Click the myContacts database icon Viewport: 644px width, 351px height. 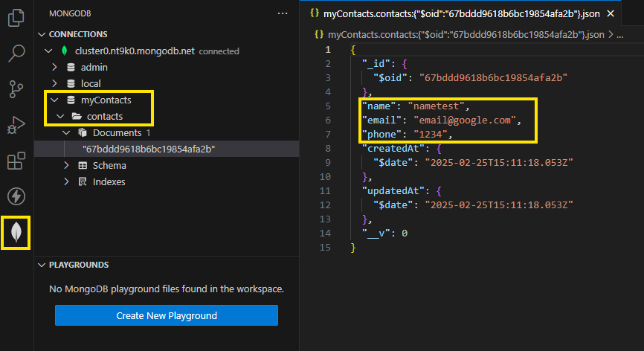click(71, 100)
